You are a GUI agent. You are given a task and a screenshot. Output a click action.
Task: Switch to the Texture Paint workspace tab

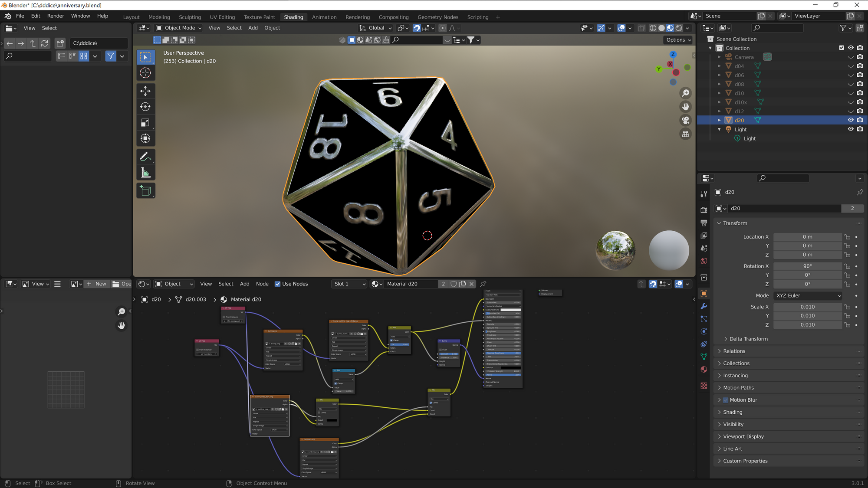tap(259, 17)
